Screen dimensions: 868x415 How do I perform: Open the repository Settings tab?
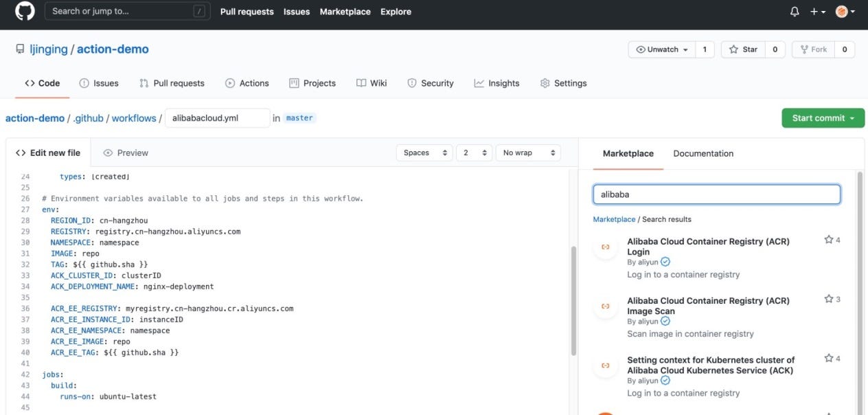point(564,83)
